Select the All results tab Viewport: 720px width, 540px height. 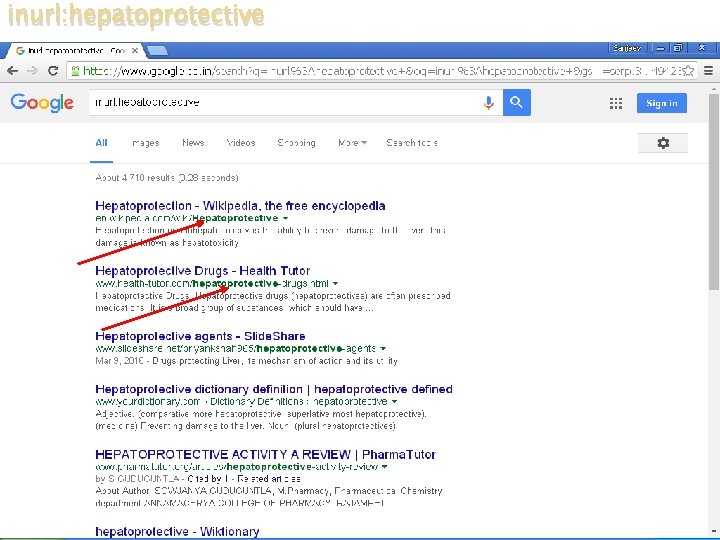point(101,143)
